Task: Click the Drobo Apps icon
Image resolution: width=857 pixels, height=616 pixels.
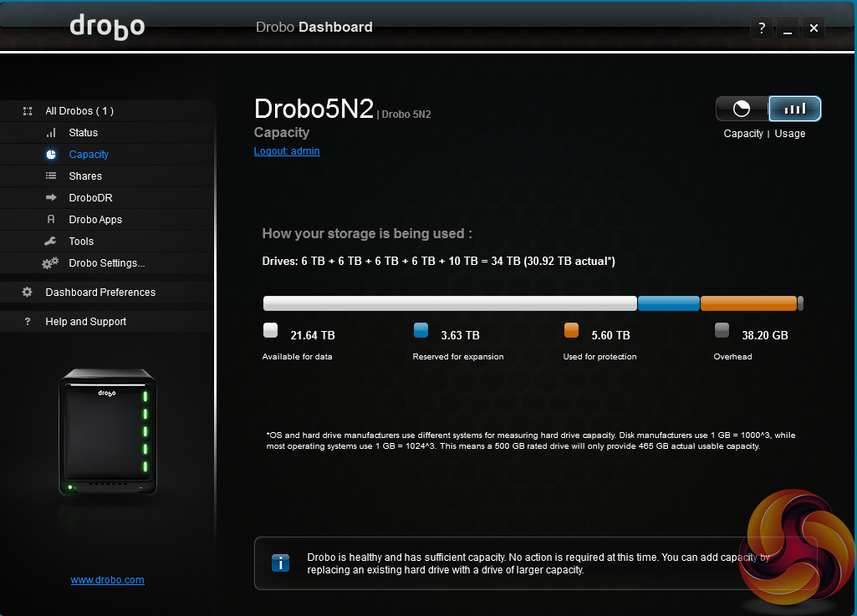Action: point(51,219)
